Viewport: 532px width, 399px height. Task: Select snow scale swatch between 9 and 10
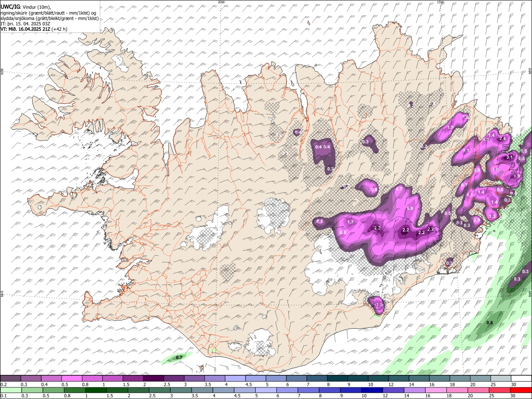click(358, 379)
